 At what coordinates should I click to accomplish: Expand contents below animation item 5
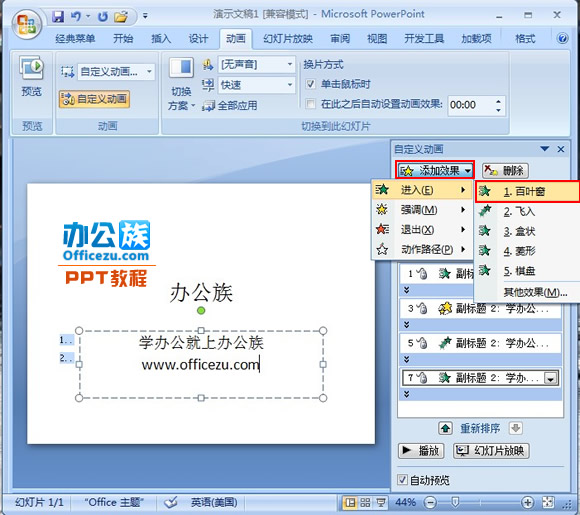click(x=407, y=359)
